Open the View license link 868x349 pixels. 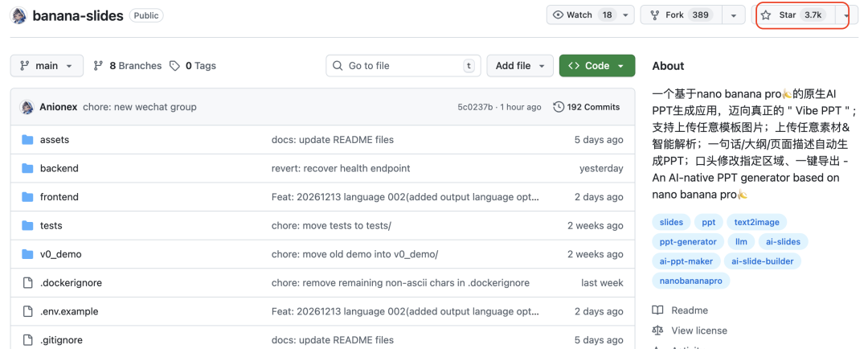pyautogui.click(x=699, y=331)
